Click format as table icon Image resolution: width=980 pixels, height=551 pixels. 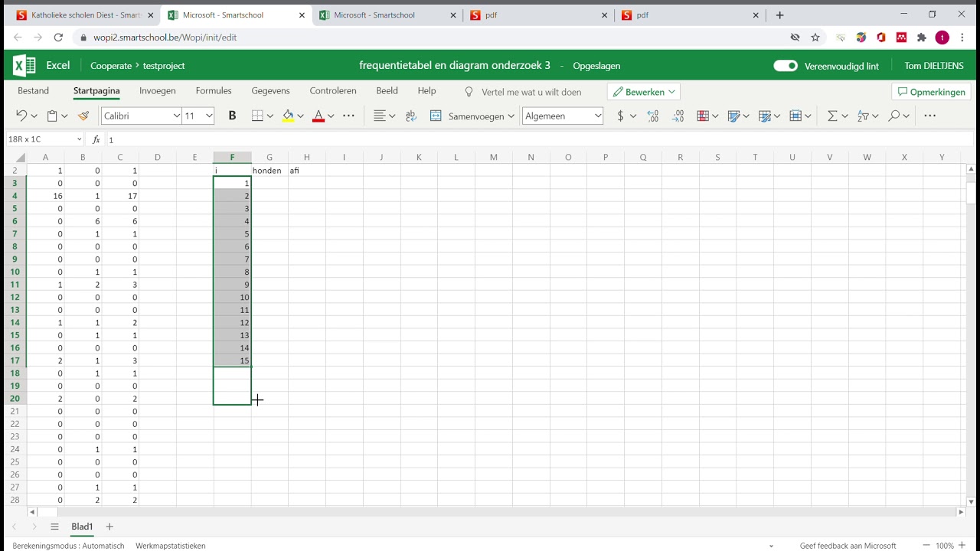point(764,116)
